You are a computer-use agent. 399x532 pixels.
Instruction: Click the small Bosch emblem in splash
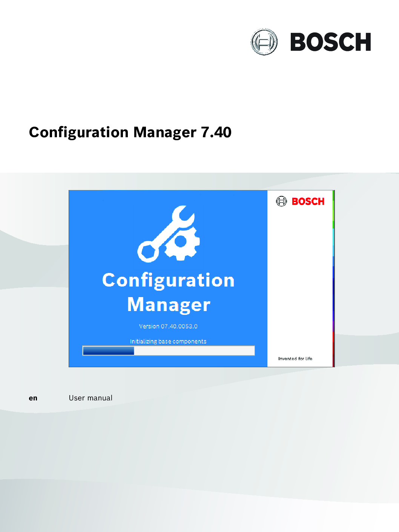(281, 201)
